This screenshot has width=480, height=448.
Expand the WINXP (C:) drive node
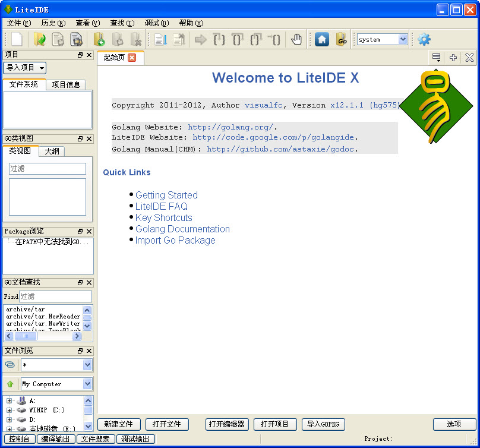(x=9, y=410)
